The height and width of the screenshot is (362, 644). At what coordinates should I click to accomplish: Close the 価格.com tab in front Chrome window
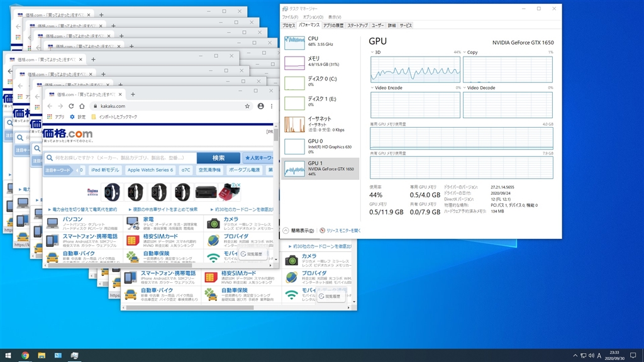point(120,94)
